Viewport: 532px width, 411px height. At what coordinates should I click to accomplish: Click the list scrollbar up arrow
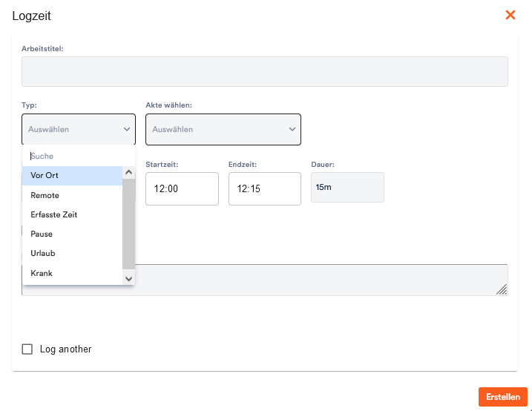pyautogui.click(x=128, y=172)
